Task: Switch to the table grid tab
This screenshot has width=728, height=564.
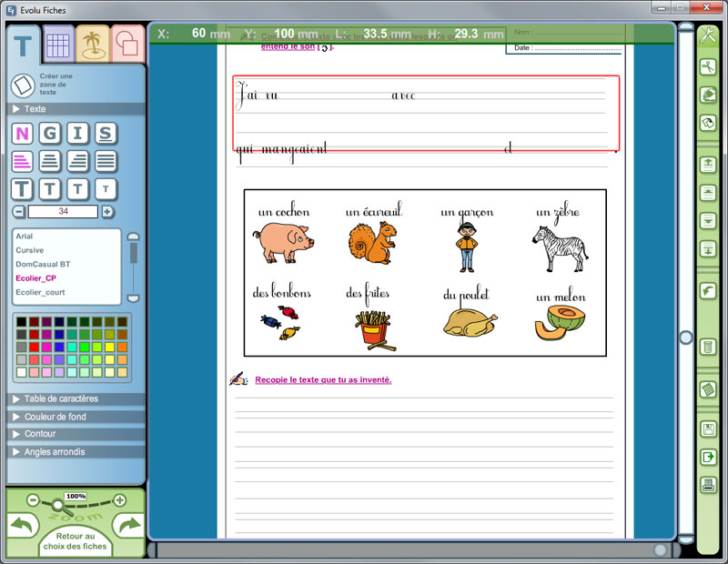Action: tap(58, 44)
